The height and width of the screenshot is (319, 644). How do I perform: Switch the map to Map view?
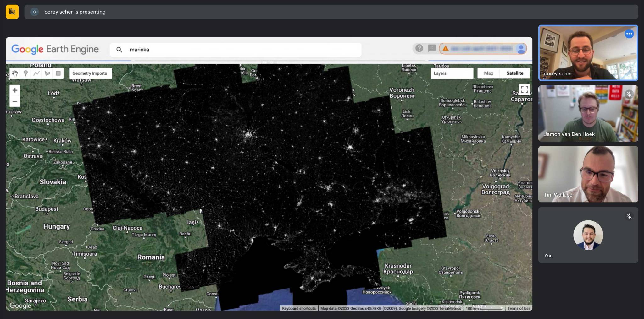click(x=488, y=73)
